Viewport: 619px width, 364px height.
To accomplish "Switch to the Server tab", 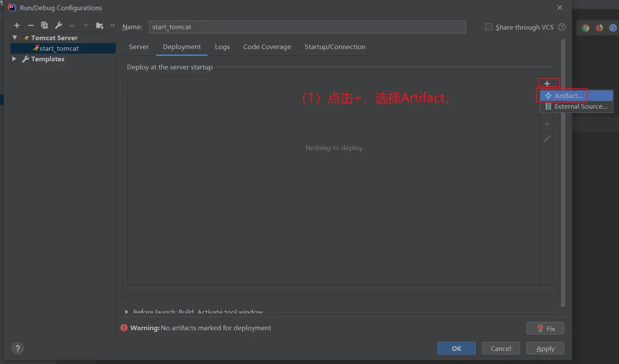I will [139, 47].
